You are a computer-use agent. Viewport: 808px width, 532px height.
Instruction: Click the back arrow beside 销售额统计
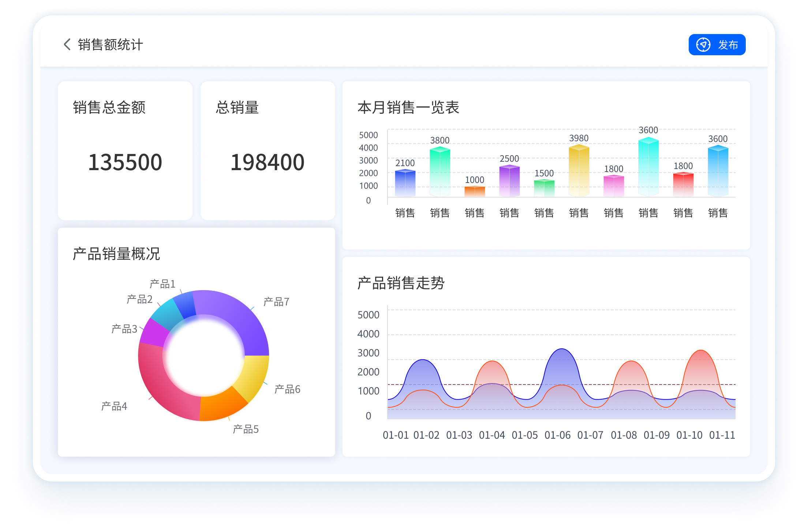pos(67,45)
